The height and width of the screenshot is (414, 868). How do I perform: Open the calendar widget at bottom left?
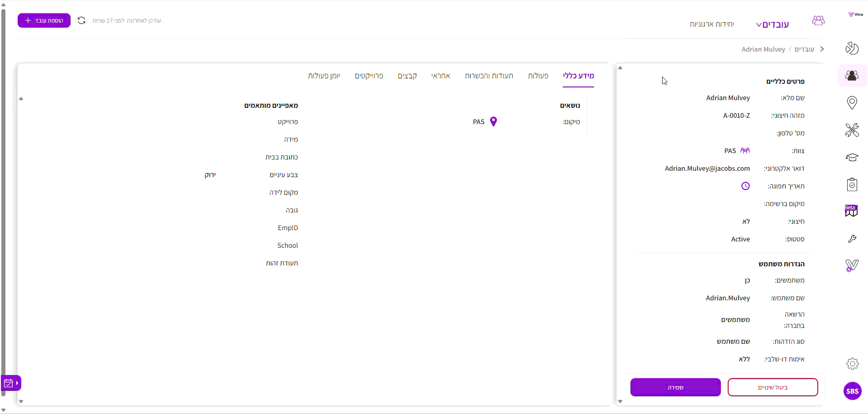(11, 383)
